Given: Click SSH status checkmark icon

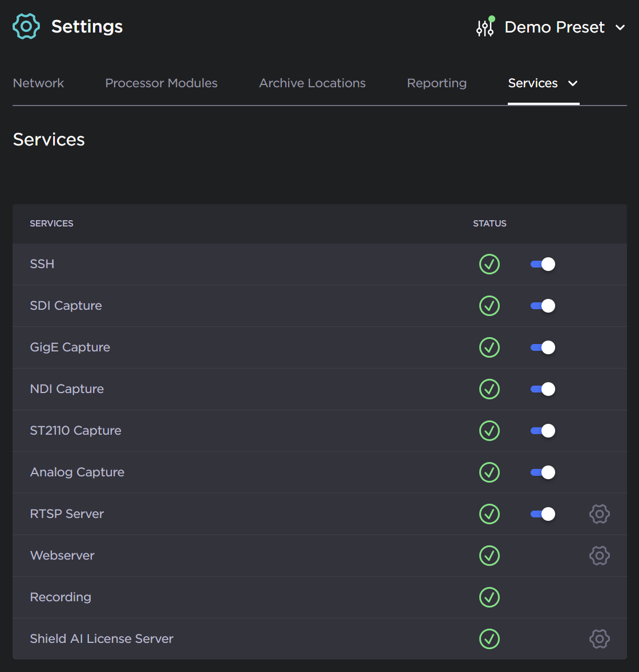Looking at the screenshot, I should (489, 264).
